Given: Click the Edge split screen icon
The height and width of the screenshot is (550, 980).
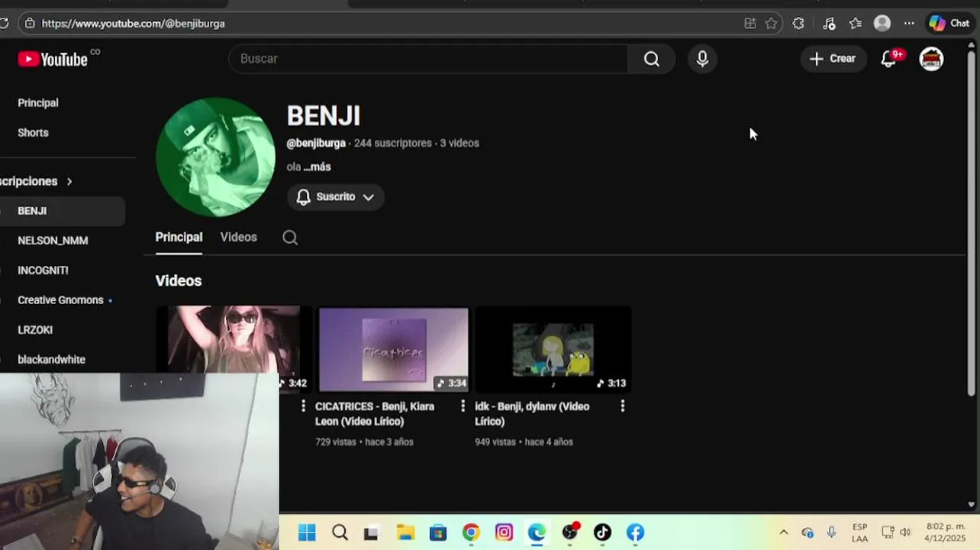Looking at the screenshot, I should (x=750, y=24).
